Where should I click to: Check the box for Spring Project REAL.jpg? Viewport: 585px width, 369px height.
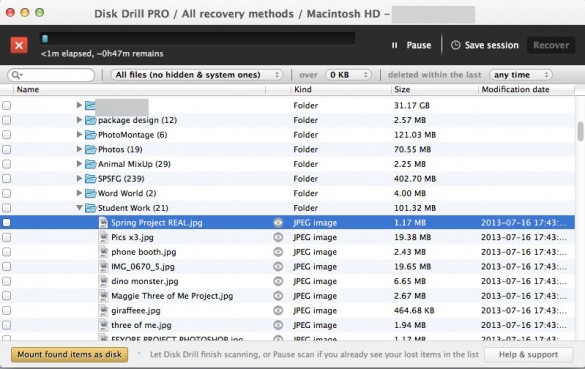click(x=6, y=223)
